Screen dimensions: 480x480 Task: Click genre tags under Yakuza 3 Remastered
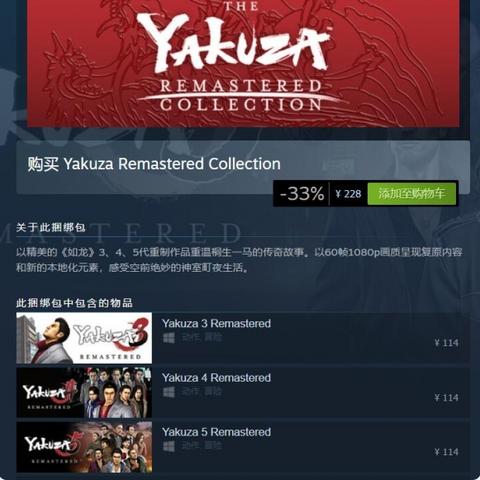[201, 338]
